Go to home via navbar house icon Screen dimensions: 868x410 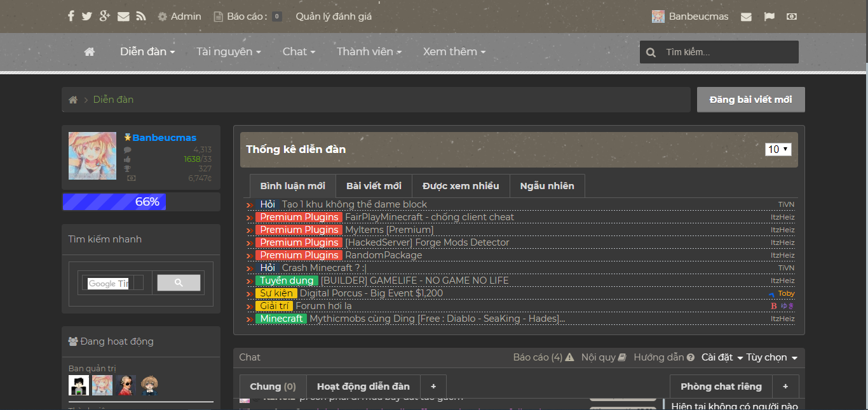click(90, 51)
